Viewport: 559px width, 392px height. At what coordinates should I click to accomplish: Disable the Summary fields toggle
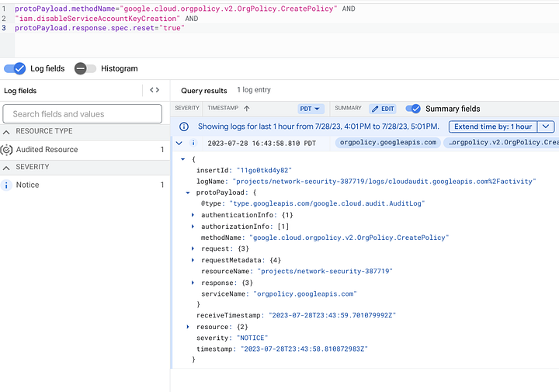413,109
